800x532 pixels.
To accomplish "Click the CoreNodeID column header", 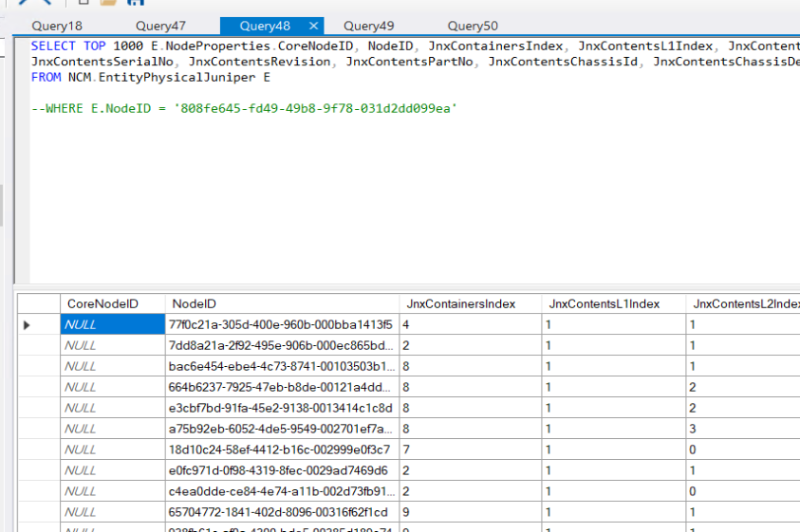I will pyautogui.click(x=113, y=304).
